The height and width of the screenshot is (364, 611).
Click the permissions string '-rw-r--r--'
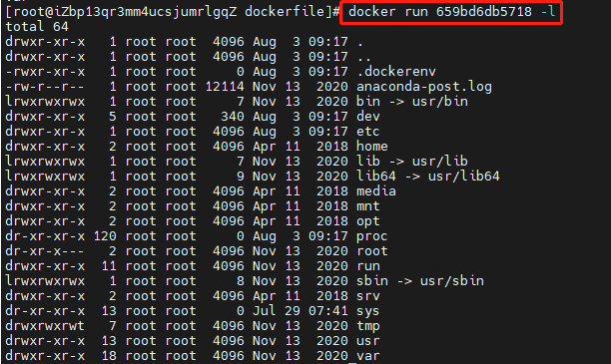(x=45, y=87)
